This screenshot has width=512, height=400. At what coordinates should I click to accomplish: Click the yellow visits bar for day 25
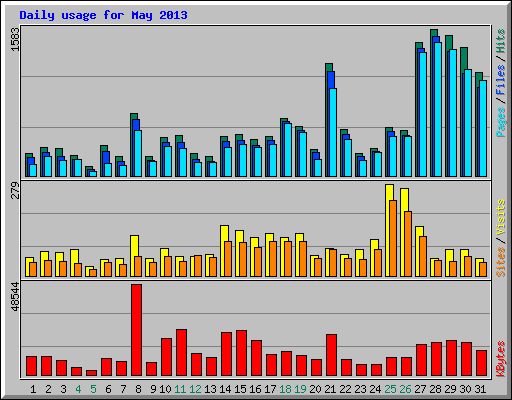click(x=388, y=230)
